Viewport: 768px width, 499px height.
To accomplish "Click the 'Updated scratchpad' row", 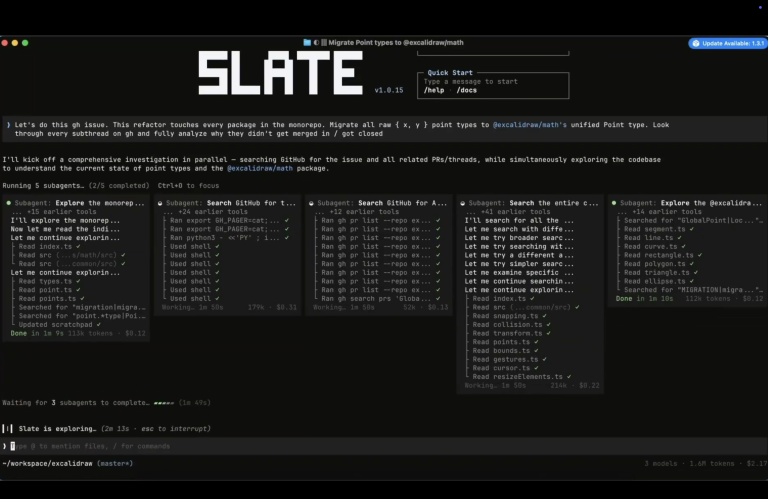I will tap(60, 325).
